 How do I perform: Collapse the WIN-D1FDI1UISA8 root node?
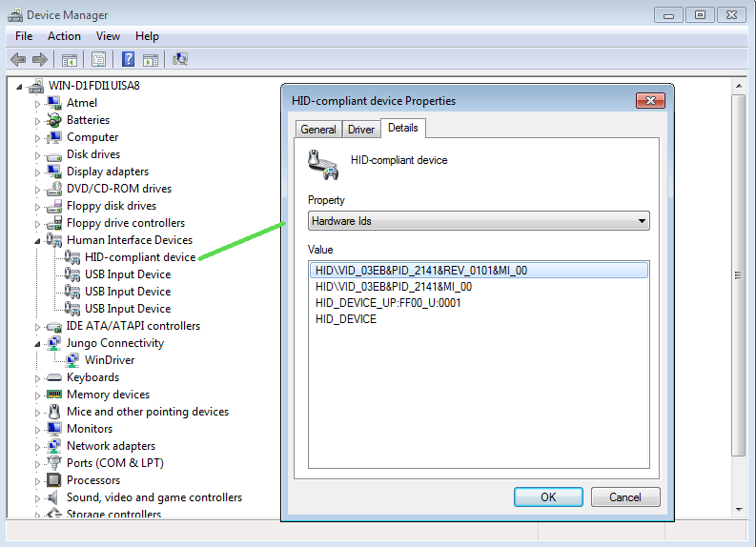(19, 87)
